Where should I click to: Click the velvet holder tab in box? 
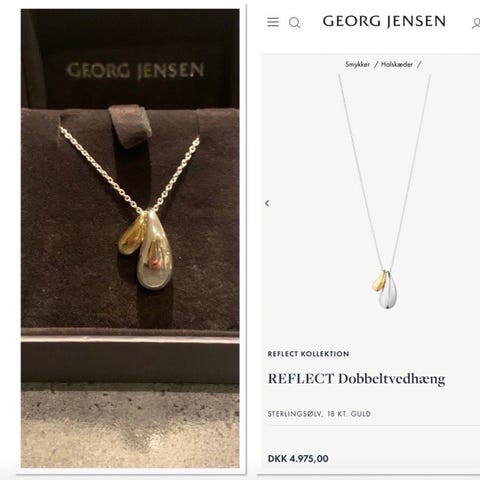[130, 125]
